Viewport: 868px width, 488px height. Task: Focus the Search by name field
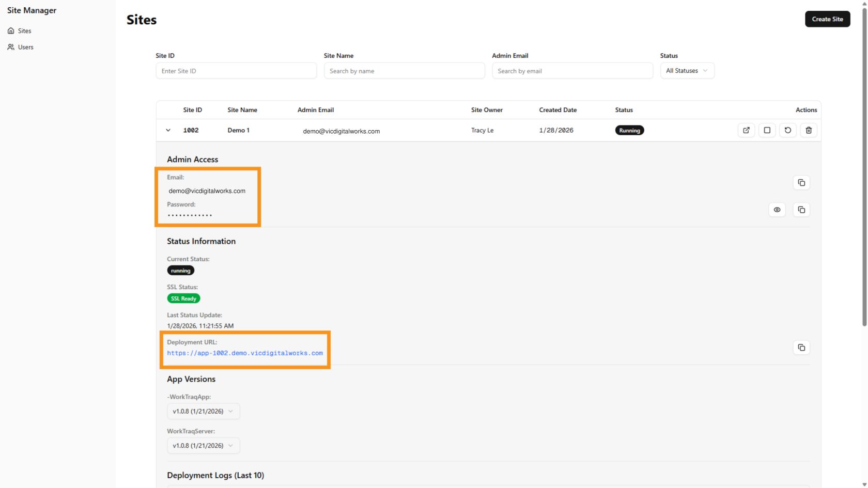tap(404, 71)
